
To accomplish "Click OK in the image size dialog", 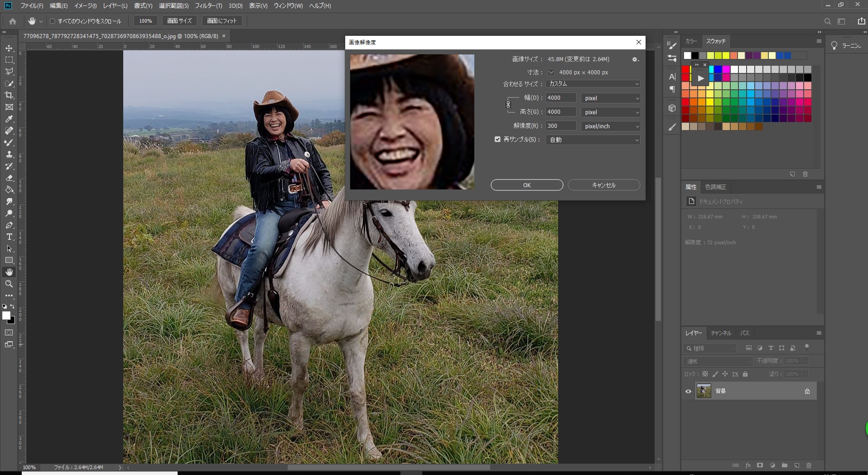I will 526,185.
